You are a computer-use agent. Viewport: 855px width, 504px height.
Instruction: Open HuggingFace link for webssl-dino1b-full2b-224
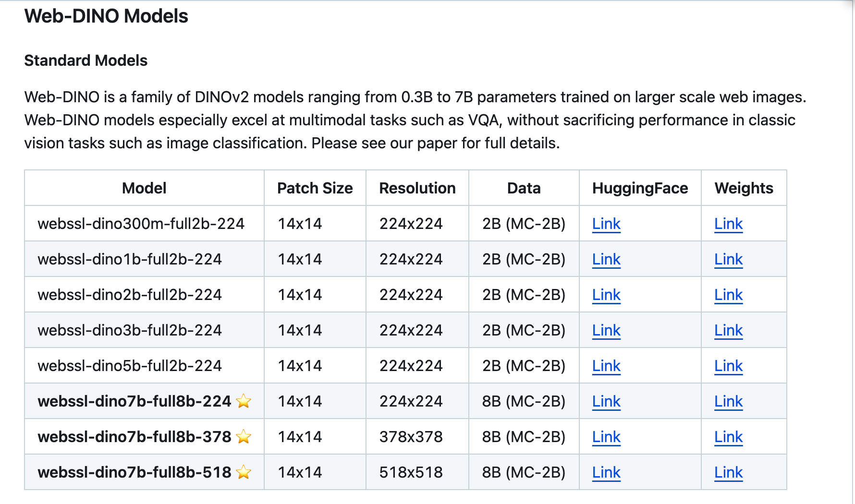click(606, 259)
